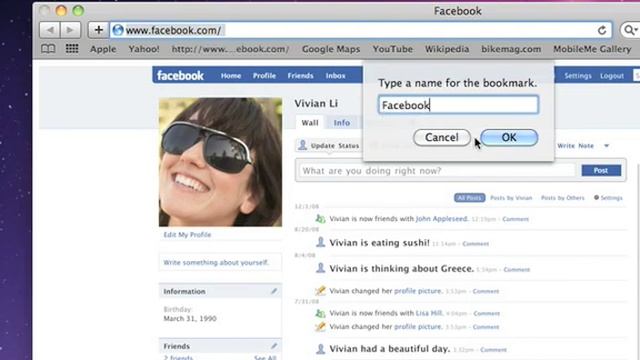Click 'Write something about yourself.'

click(x=216, y=262)
